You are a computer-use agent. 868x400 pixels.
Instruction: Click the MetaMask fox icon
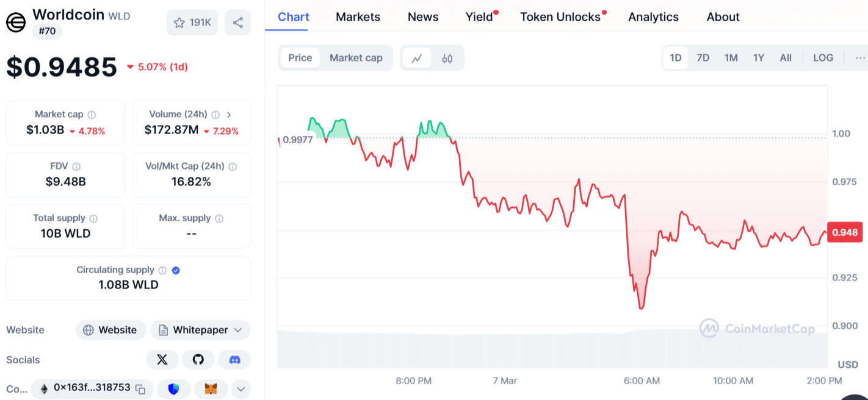coord(211,388)
